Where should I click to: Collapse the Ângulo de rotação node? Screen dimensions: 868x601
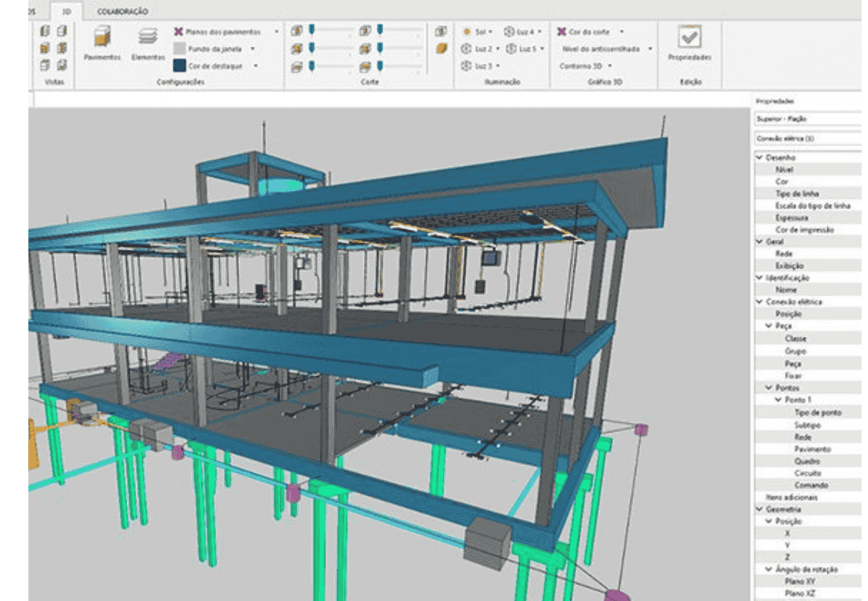[769, 570]
